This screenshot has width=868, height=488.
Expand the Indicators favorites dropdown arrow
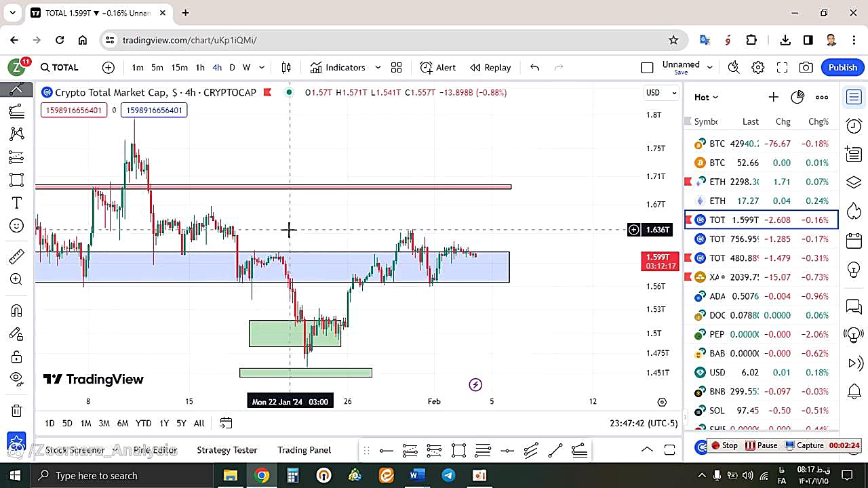point(378,67)
